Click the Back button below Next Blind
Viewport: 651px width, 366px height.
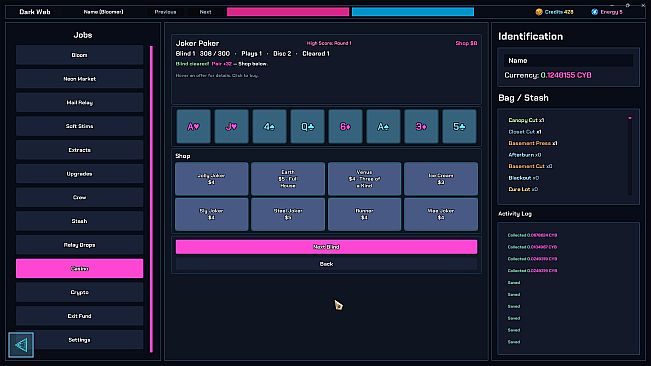tap(326, 264)
